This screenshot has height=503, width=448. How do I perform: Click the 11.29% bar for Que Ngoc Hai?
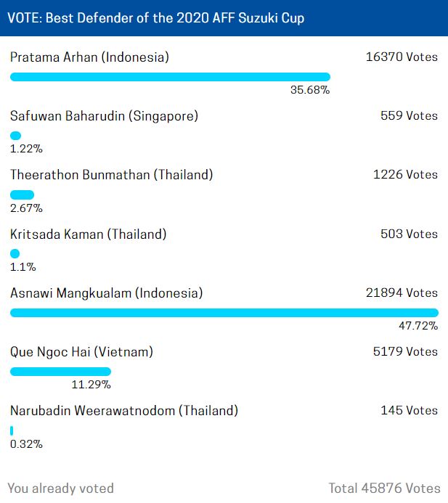[61, 372]
